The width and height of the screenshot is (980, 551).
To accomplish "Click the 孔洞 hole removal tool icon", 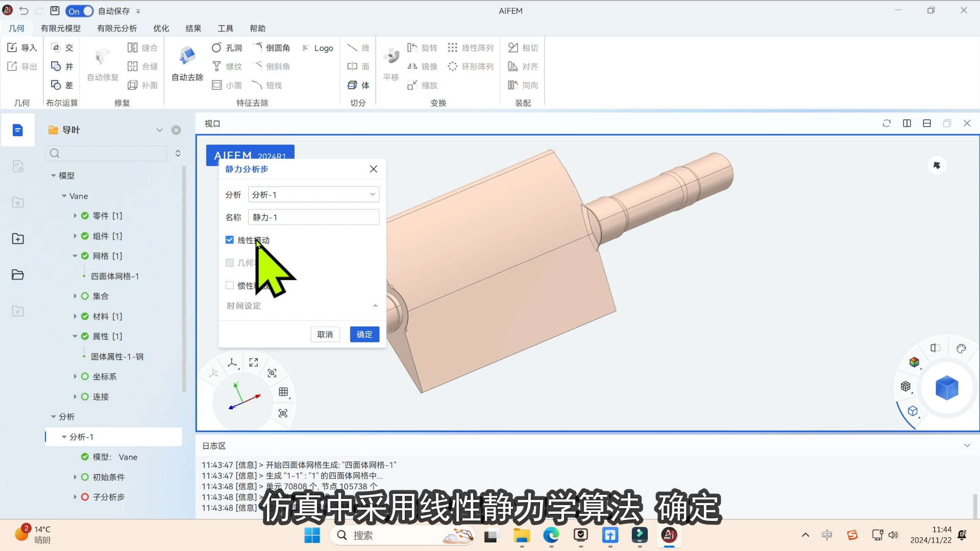I will (x=217, y=48).
